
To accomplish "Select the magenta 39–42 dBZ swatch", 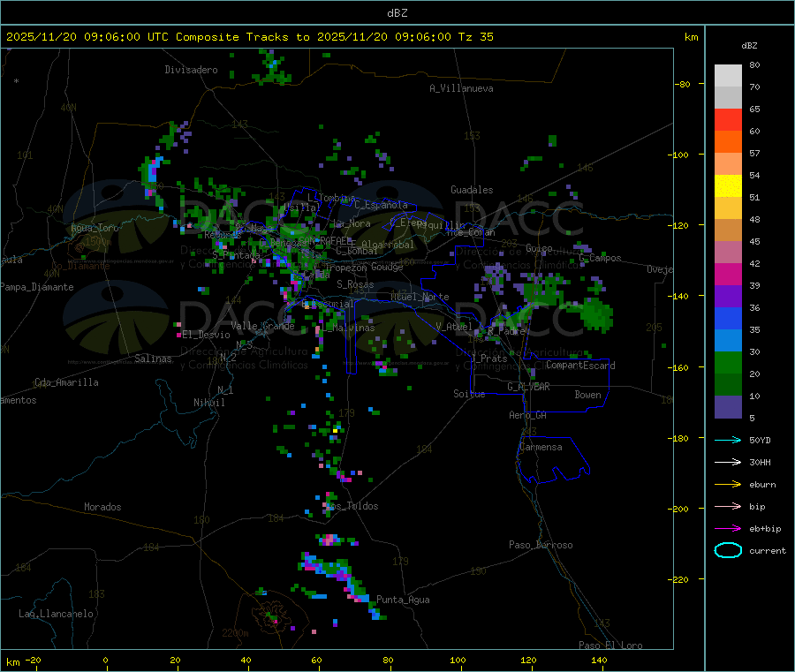I will 728,274.
